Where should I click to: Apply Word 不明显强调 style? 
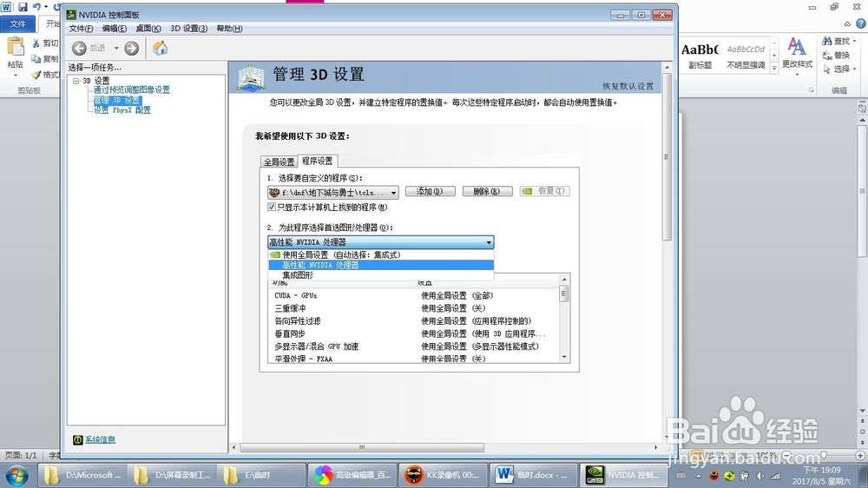point(746,56)
